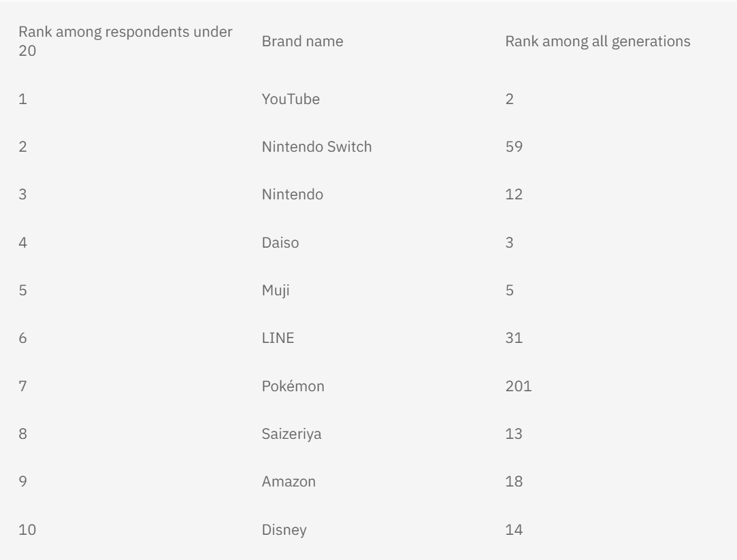Click 'Rank among all generations' header
This screenshot has height=560, width=737.
(x=597, y=42)
